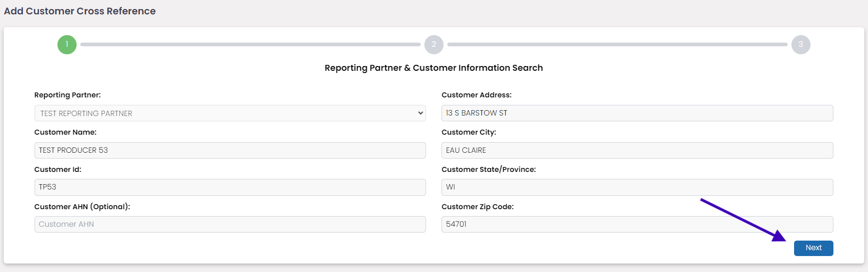Open the Reporting Partner dropdown

230,113
